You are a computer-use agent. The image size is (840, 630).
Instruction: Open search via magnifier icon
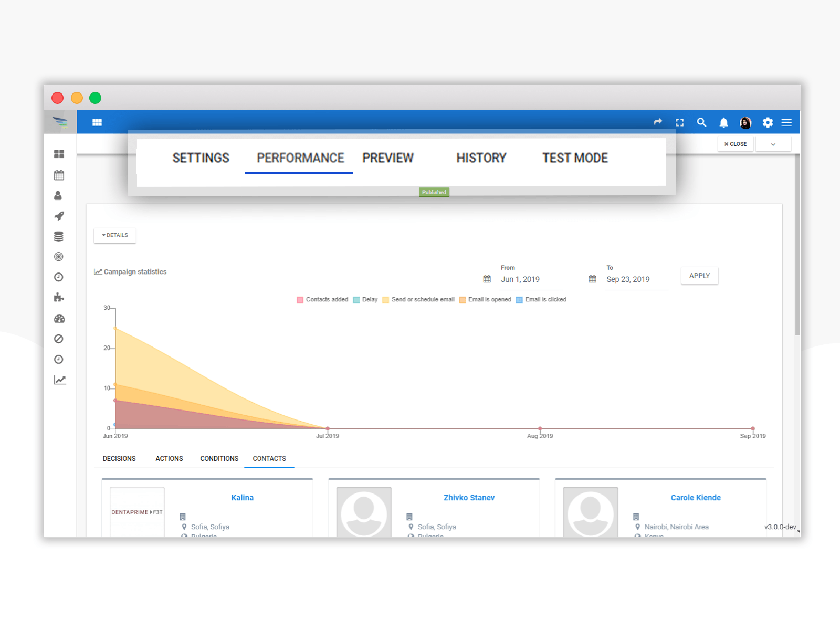pos(701,122)
